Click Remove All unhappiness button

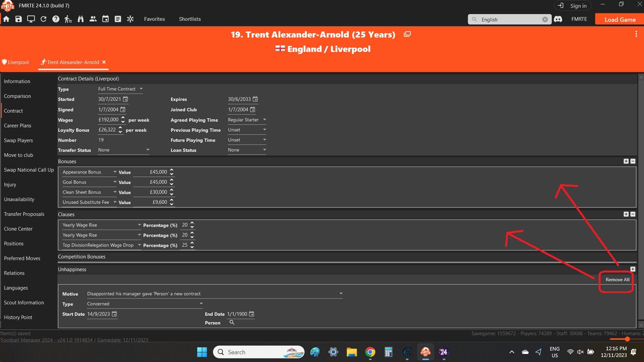tap(617, 280)
